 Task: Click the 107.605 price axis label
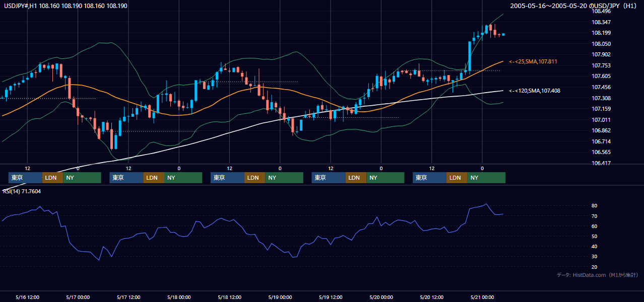tap(602, 76)
